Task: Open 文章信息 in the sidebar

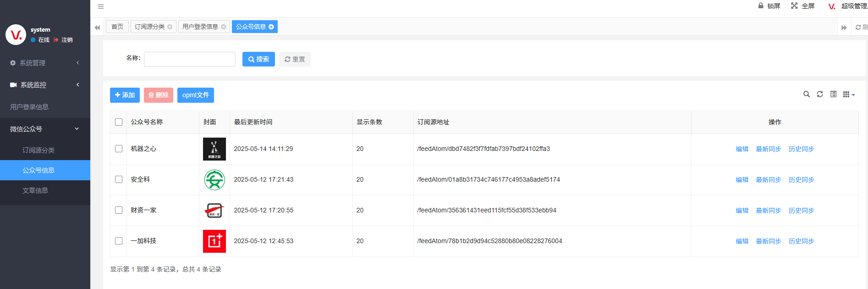Action: click(x=35, y=190)
